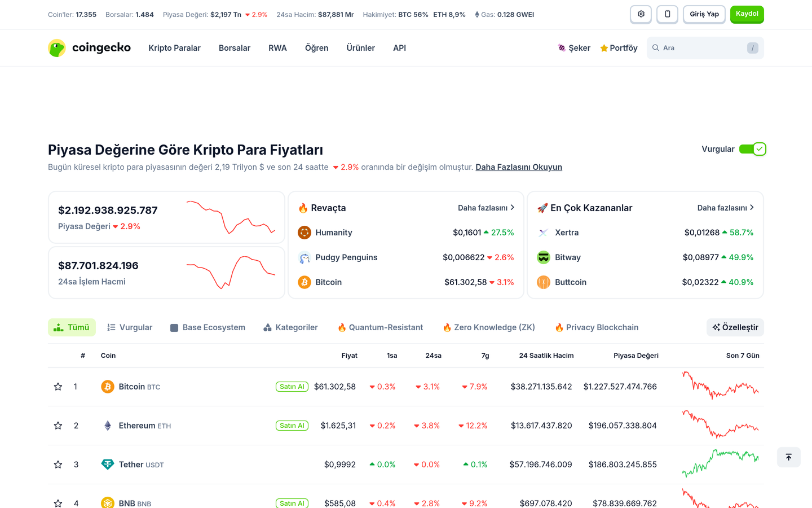Open the Tether 7-day sparkline chart
This screenshot has width=812, height=508.
721,463
